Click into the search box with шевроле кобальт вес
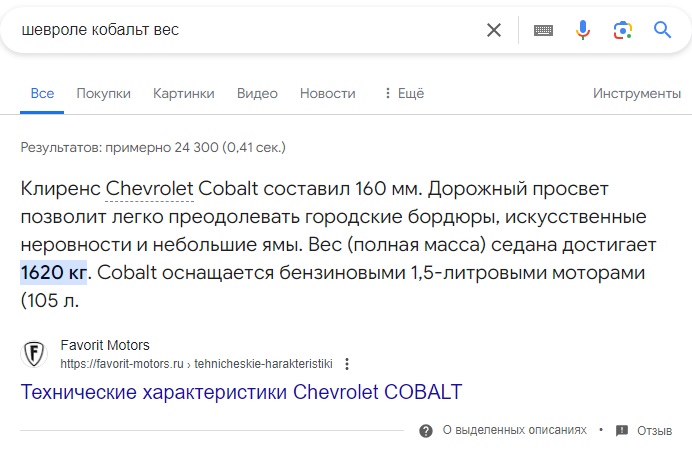Viewport: 692px width, 451px height. point(247,30)
